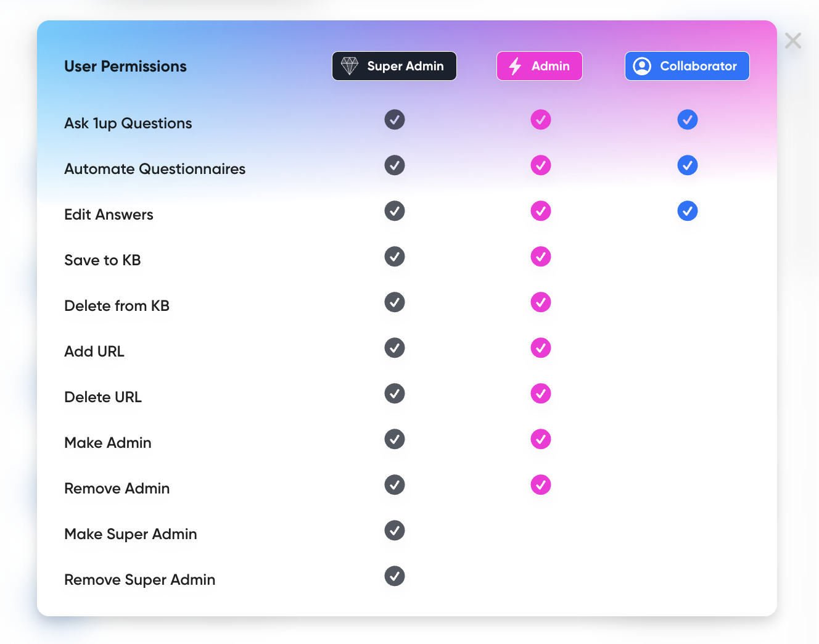Click Admin checkmark for Remove Admin
Screen dimensions: 819x644
tap(541, 485)
